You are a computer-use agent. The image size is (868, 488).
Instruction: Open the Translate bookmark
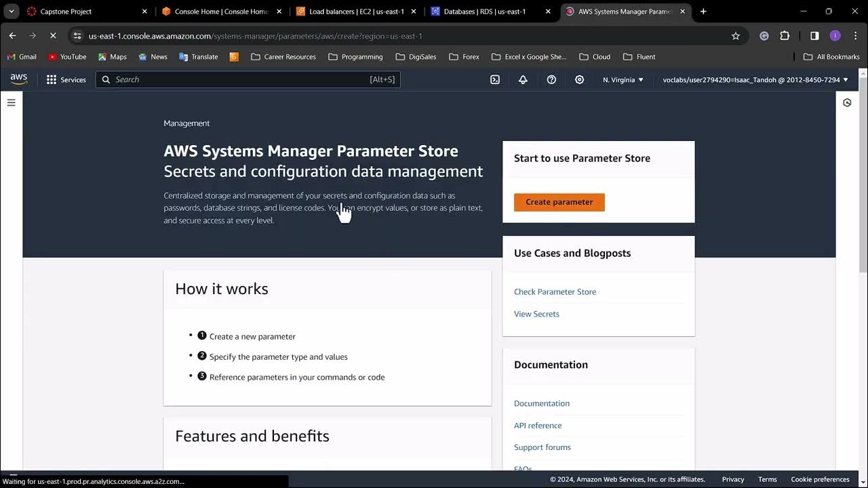pos(199,57)
